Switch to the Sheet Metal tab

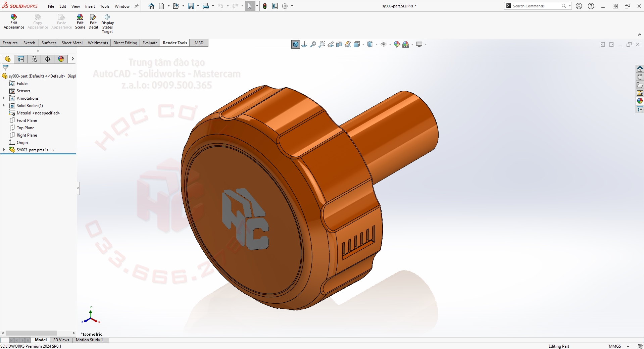(x=72, y=43)
